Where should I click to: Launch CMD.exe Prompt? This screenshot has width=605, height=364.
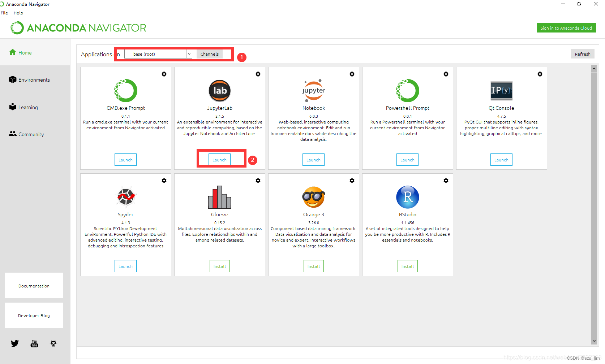pyautogui.click(x=126, y=160)
